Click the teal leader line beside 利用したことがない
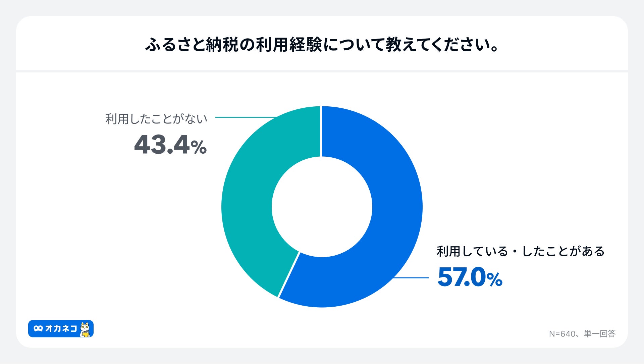This screenshot has width=644, height=364. tap(245, 117)
